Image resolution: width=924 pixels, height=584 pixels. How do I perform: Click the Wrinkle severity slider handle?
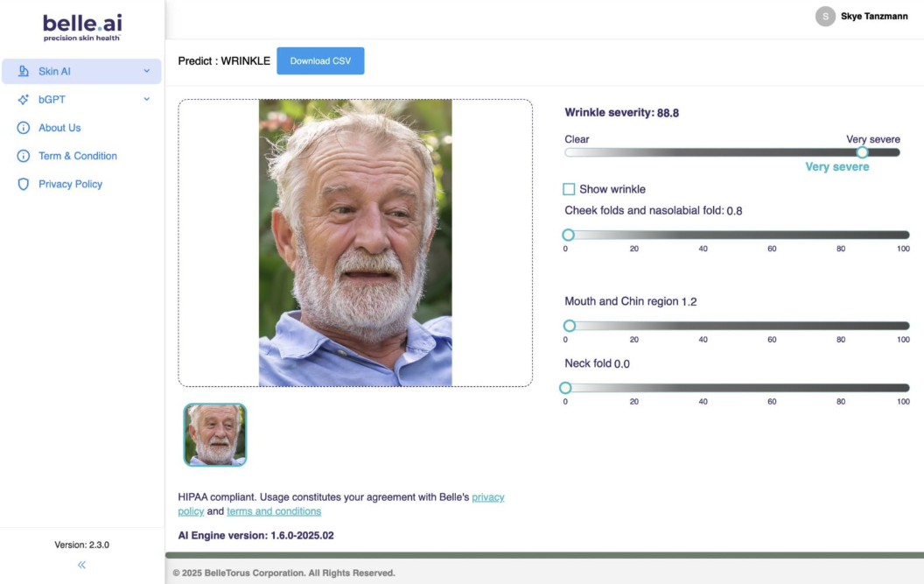pyautogui.click(x=862, y=152)
